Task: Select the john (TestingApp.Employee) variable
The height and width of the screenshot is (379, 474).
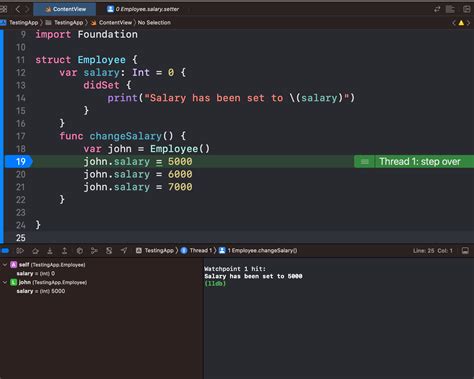Action: [x=49, y=283]
